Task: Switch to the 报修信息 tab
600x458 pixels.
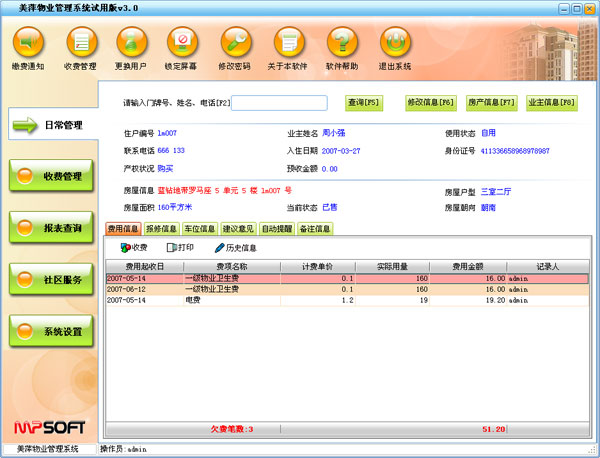Action: (161, 229)
